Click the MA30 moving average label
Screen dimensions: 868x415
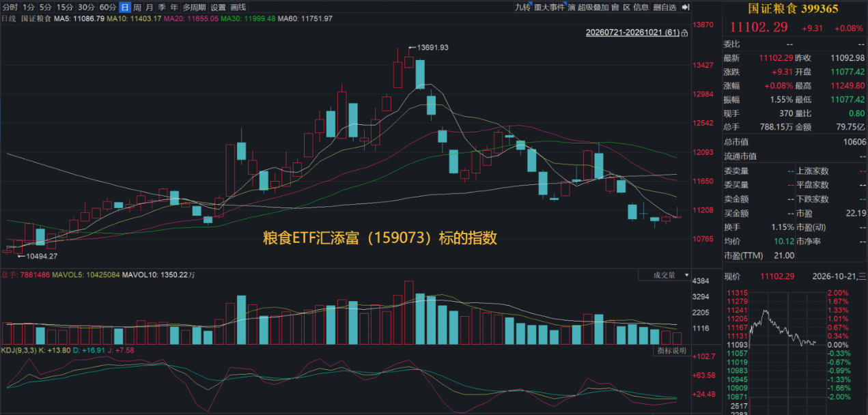coord(248,18)
